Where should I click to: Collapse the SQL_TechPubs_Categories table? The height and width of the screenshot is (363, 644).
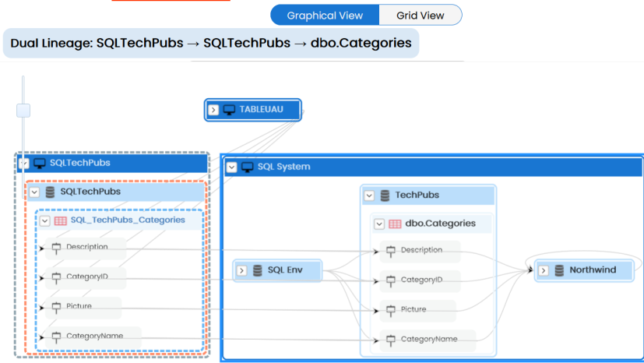44,220
